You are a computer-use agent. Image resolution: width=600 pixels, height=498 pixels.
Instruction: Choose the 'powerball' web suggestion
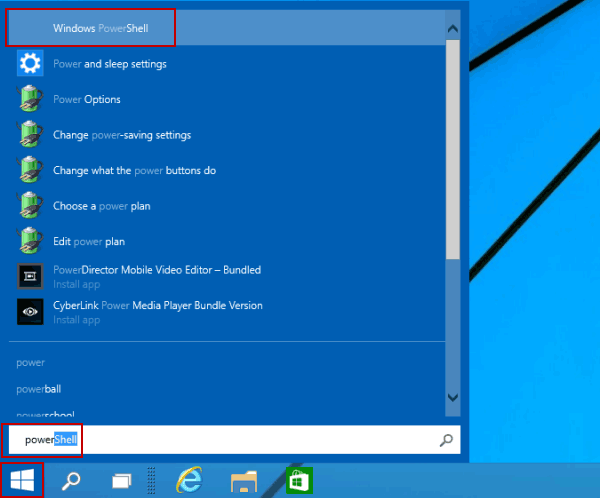point(38,389)
